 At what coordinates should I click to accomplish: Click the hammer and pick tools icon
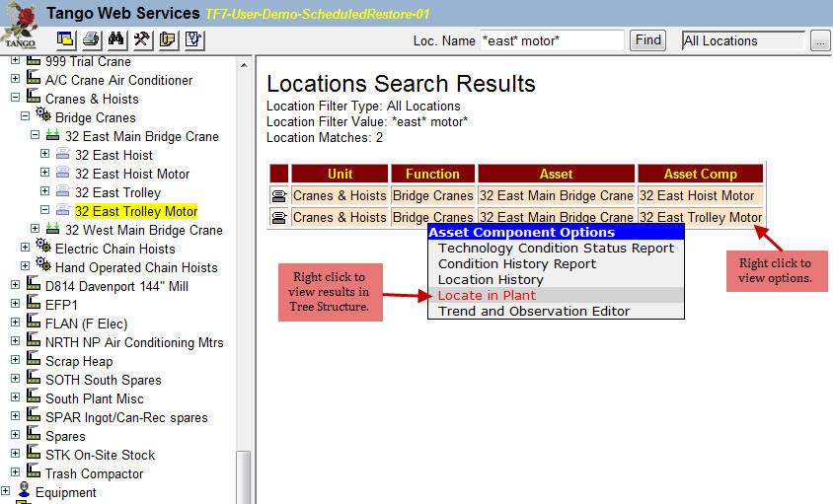(x=142, y=39)
